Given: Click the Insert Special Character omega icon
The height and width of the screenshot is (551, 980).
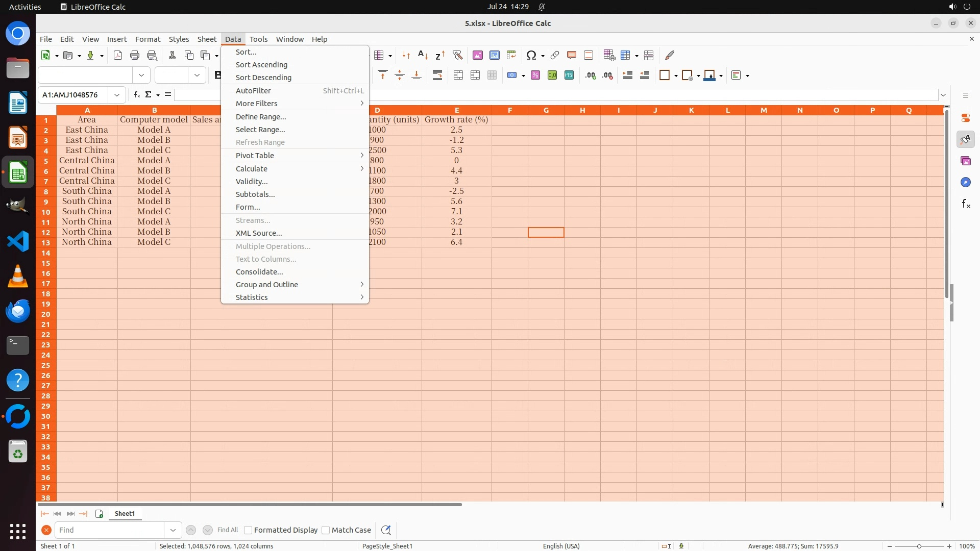Looking at the screenshot, I should pos(531,55).
